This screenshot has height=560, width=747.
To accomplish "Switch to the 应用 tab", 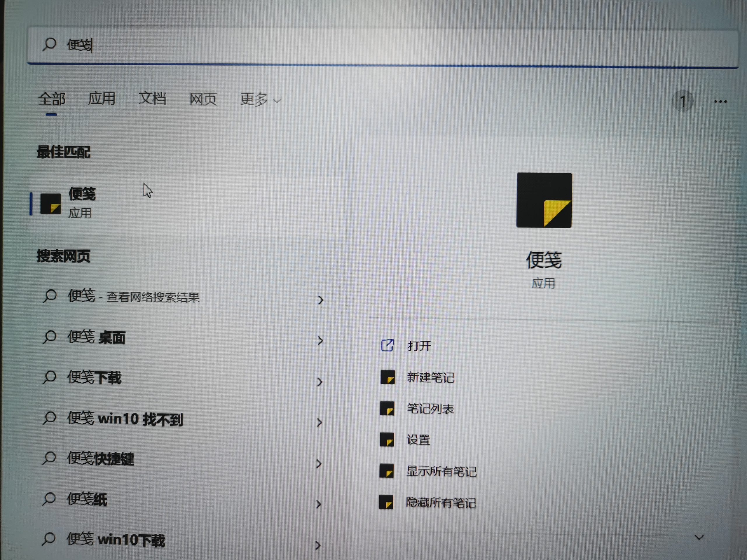I will (x=102, y=99).
